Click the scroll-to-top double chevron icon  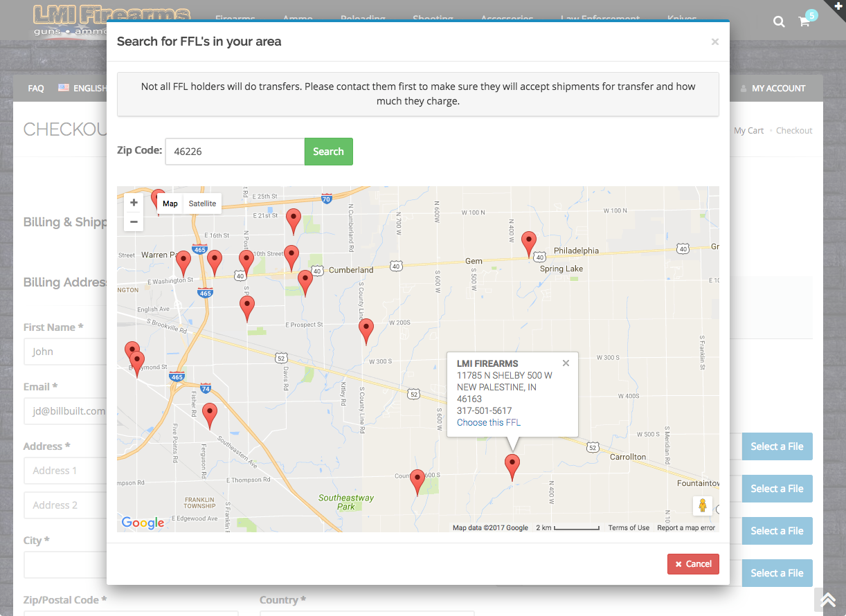[x=828, y=599]
